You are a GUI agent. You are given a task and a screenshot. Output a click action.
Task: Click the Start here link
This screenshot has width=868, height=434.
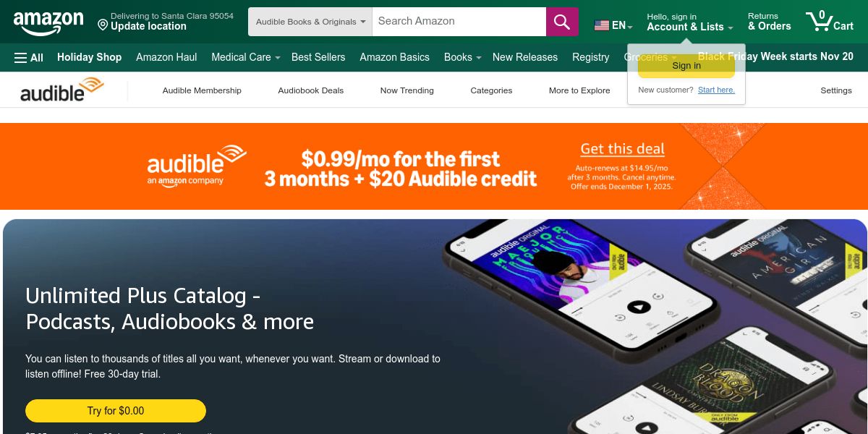(716, 90)
